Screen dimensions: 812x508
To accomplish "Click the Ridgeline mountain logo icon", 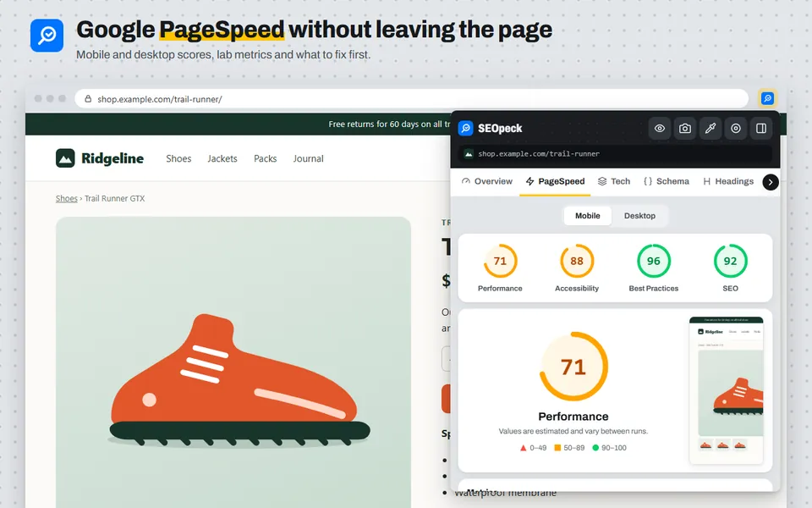I will 65,158.
